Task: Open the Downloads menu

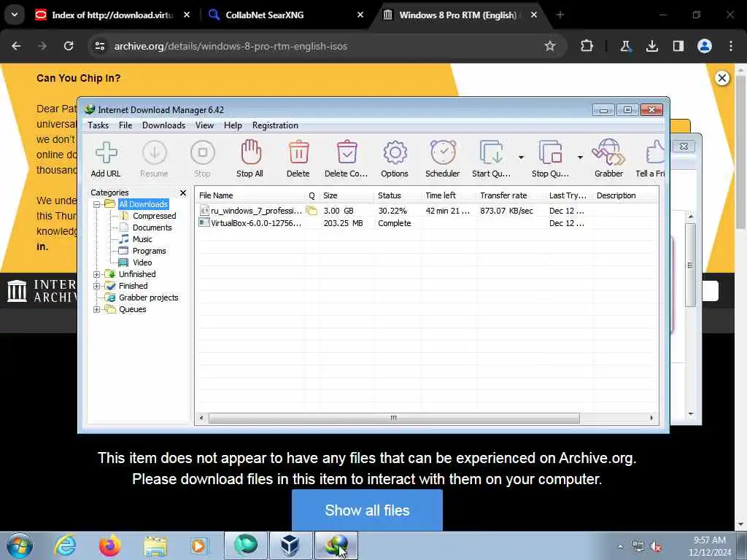Action: coord(163,125)
